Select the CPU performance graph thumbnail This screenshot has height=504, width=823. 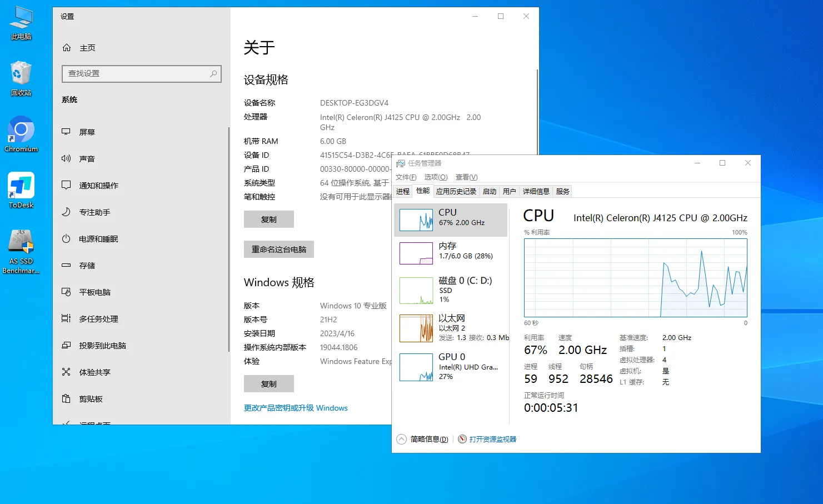pos(416,220)
